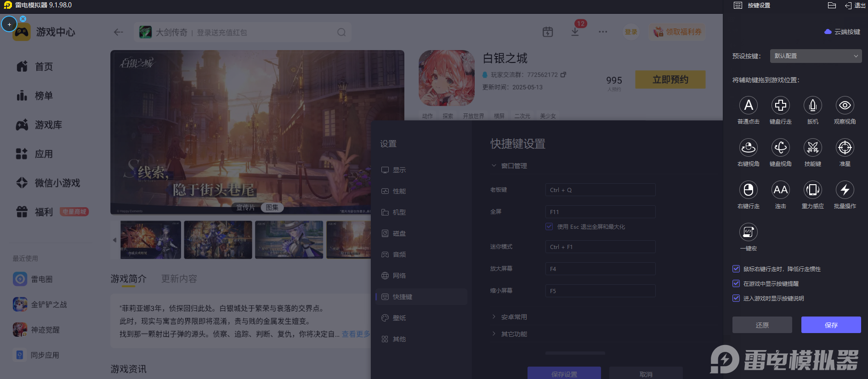
Task: Toggle 鼠标右键行走时，降低行走惯性 checkbox
Action: 736,269
